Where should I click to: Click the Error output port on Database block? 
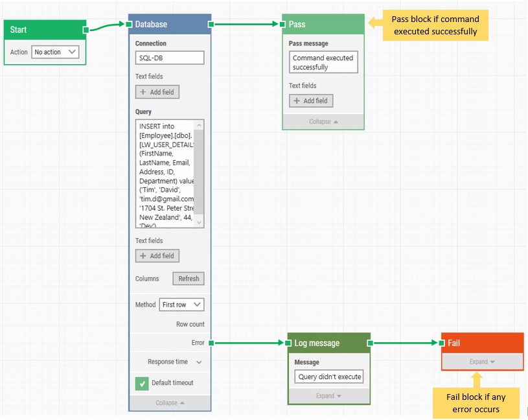pyautogui.click(x=211, y=342)
